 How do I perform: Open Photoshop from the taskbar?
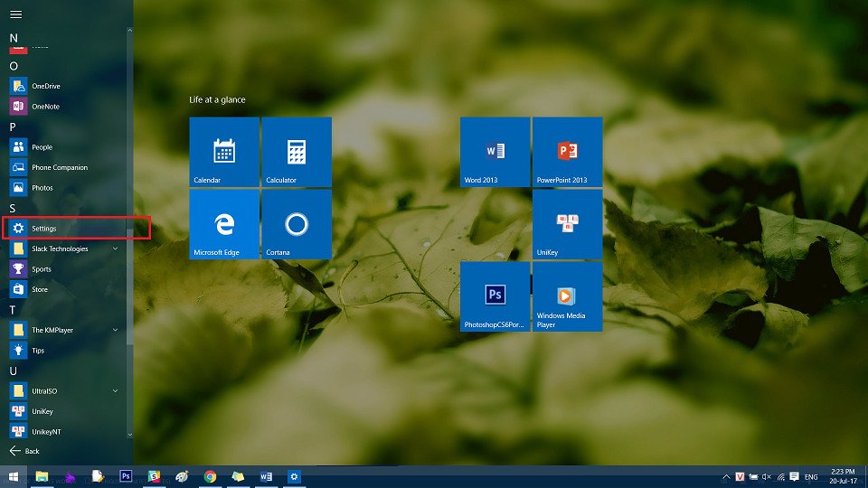tap(126, 476)
